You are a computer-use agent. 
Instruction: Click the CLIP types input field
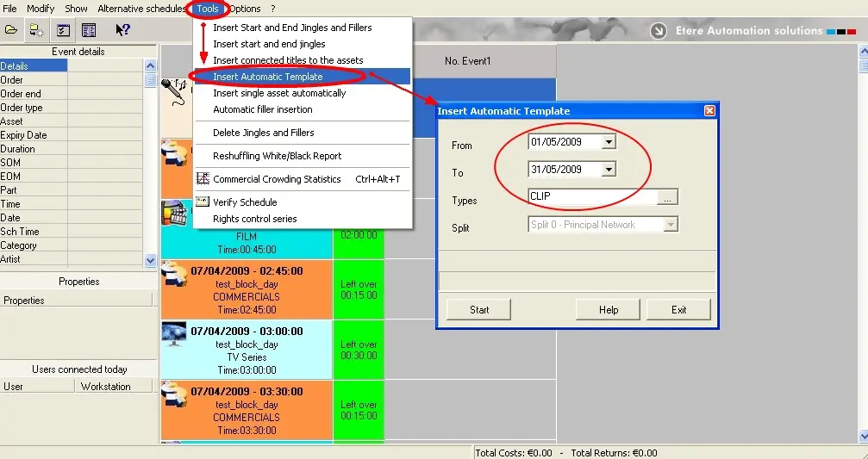tap(591, 197)
